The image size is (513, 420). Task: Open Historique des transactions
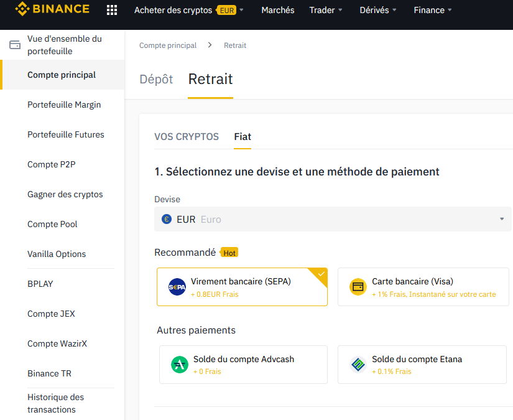click(x=55, y=403)
